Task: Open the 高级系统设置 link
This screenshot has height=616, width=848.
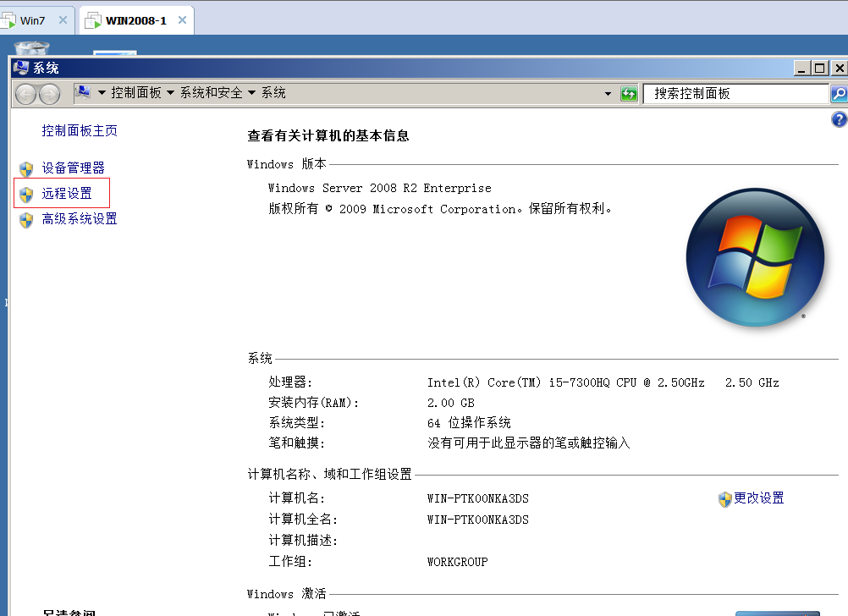Action: [80, 219]
